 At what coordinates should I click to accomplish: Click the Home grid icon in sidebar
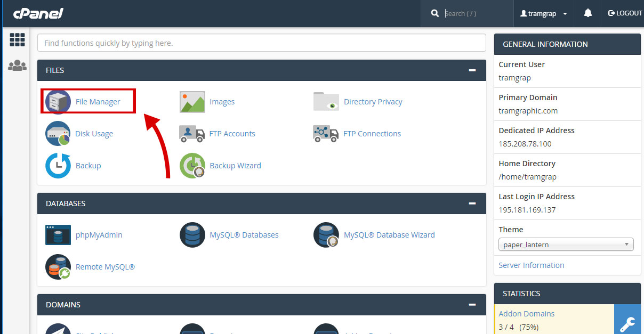click(x=17, y=40)
